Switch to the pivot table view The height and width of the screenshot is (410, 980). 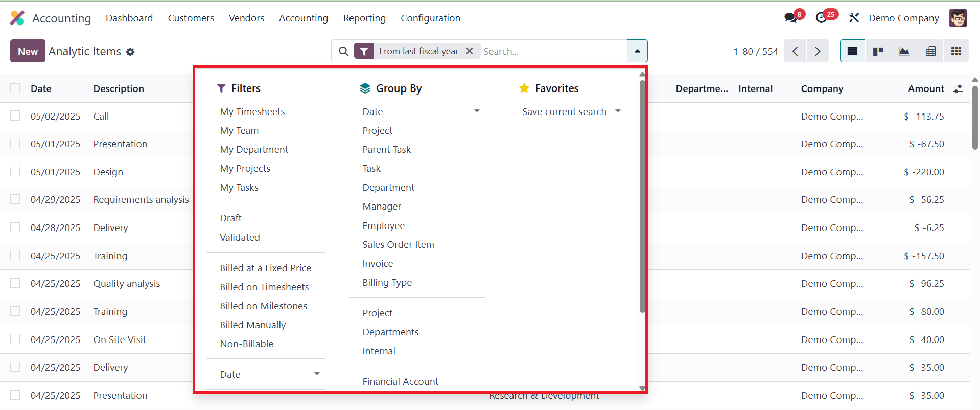coord(930,51)
